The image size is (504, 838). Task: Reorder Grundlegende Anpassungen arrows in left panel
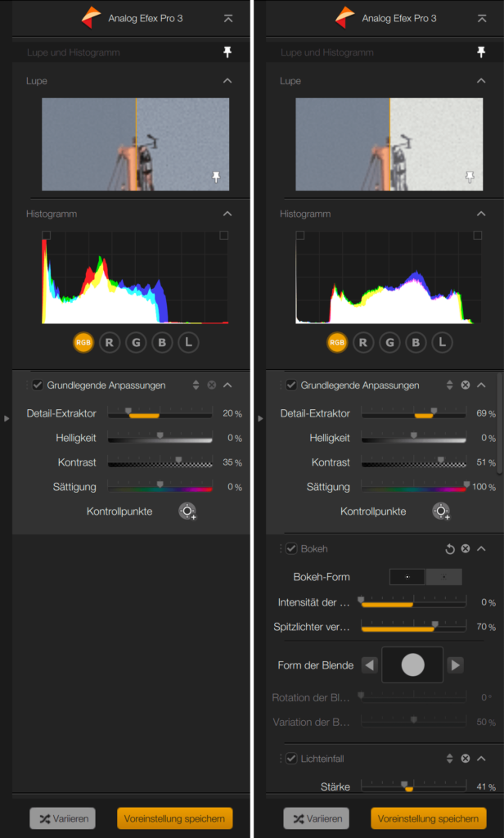pos(196,385)
